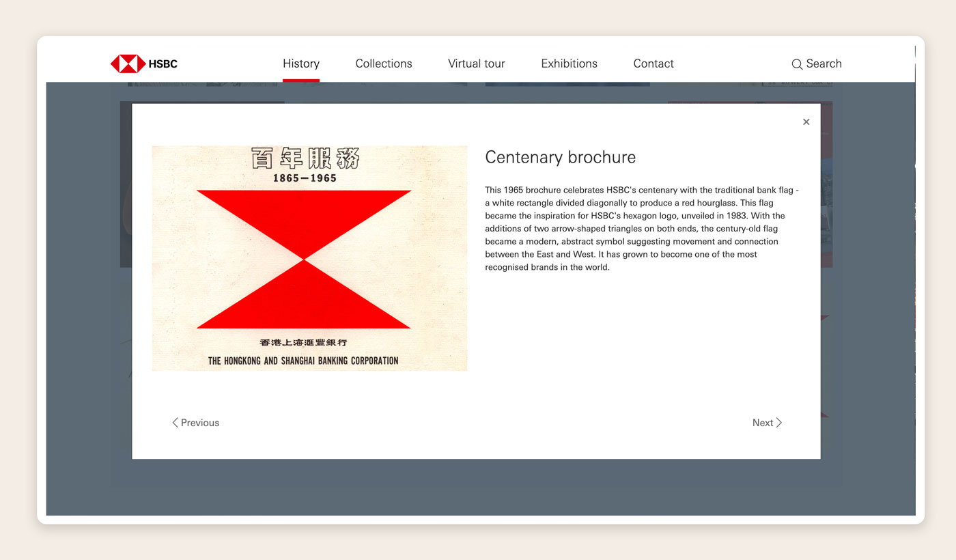The width and height of the screenshot is (956, 560).
Task: Go to the Collections page
Action: (x=384, y=64)
